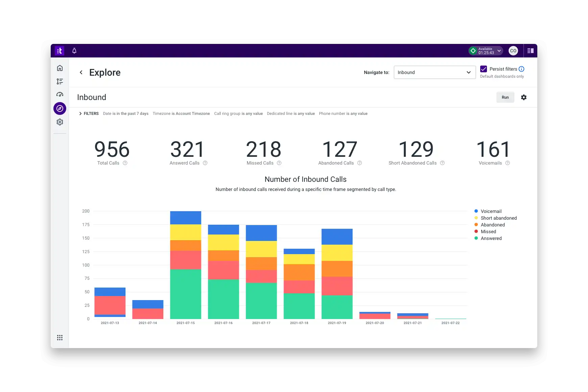Click the back arrow next to Explore

pos(81,72)
